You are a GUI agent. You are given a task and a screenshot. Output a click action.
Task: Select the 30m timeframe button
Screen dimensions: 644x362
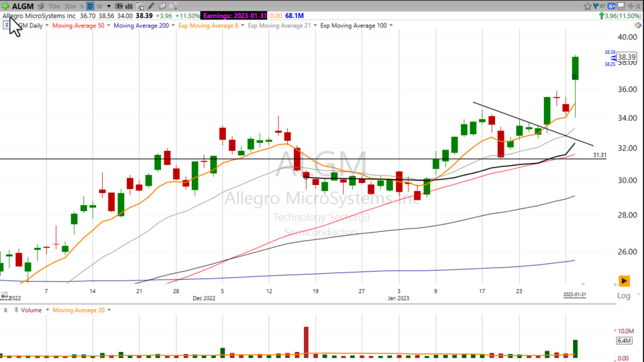click(x=70, y=6)
